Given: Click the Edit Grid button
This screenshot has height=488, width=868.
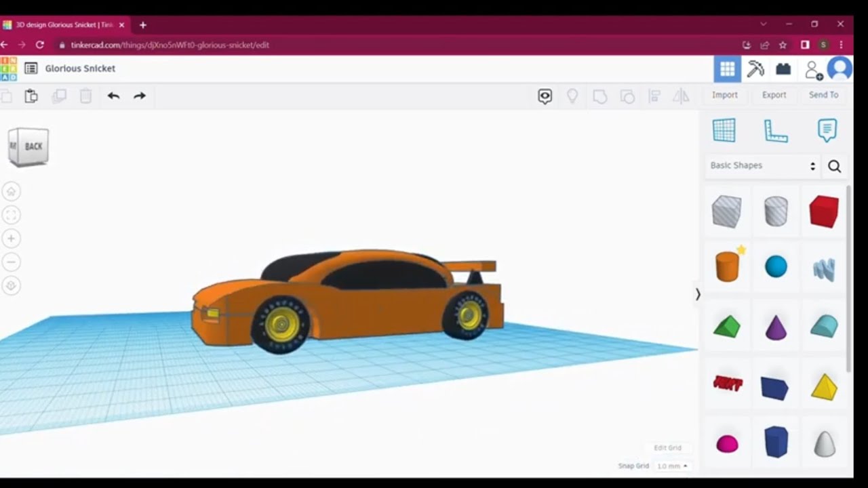Looking at the screenshot, I should pyautogui.click(x=667, y=448).
